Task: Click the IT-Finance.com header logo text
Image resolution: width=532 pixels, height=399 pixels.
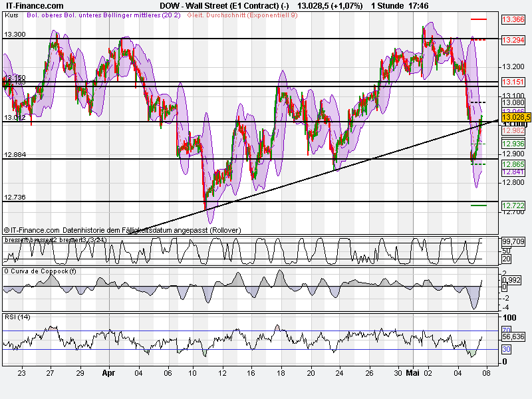Action: (x=35, y=6)
